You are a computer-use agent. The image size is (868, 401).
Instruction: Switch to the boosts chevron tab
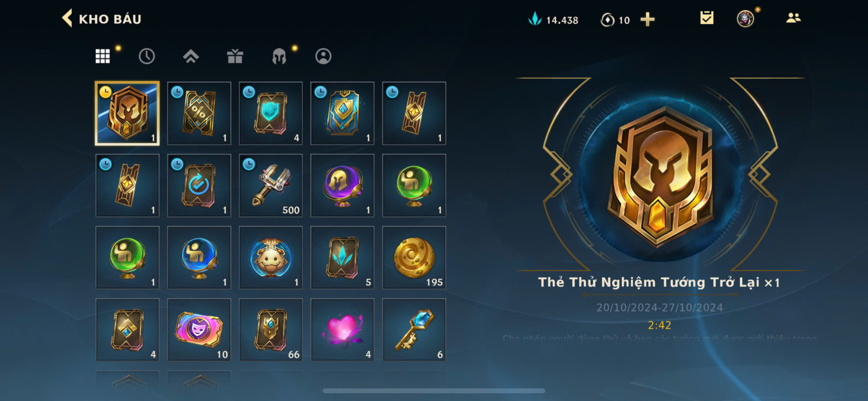tap(191, 56)
